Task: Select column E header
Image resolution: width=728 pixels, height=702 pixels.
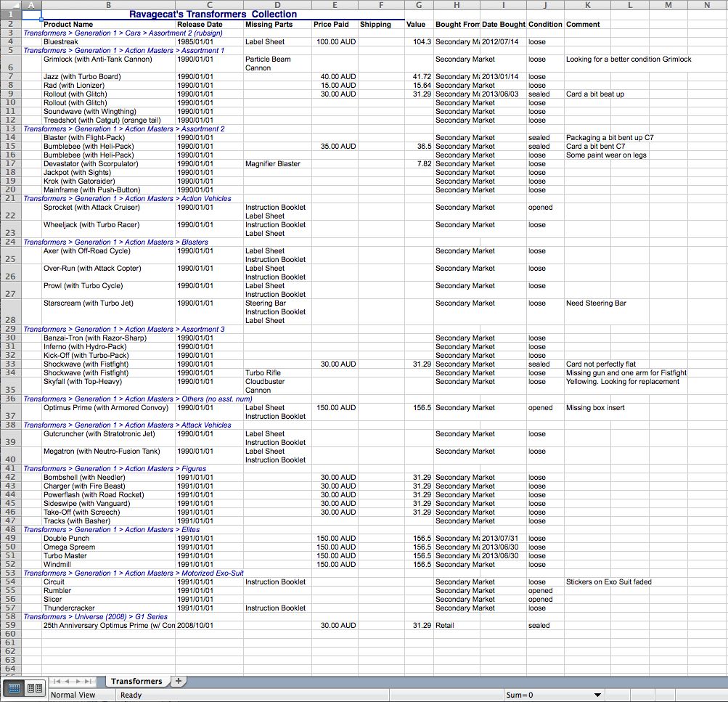Action: 335,5
